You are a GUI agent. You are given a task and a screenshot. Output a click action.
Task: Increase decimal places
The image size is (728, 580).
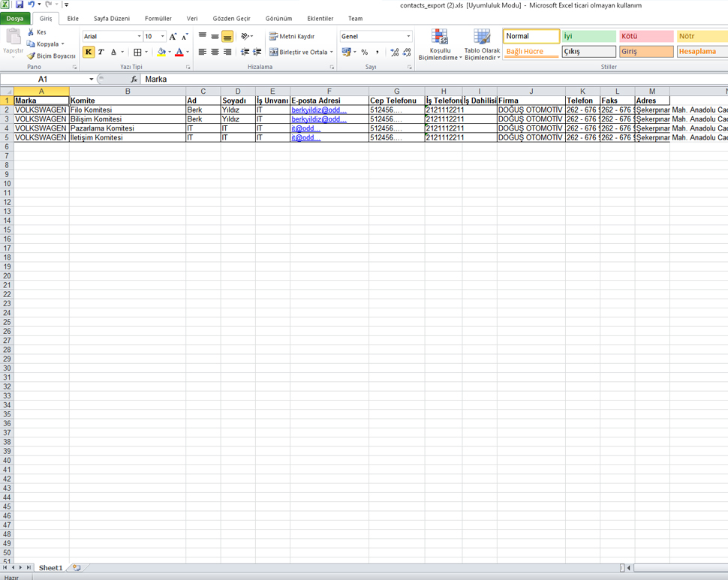[395, 52]
